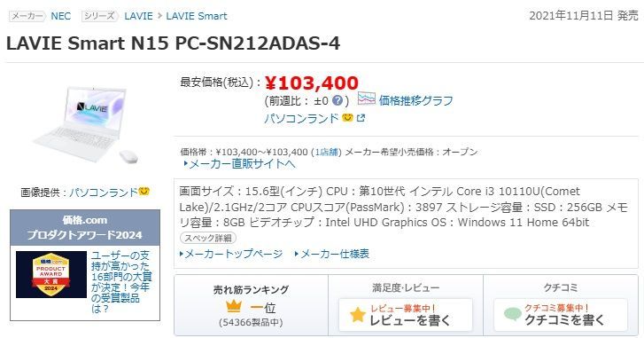The image size is (644, 338).
Task: Expand the メーカー直販サイトへ link arrow
Action: (186, 163)
